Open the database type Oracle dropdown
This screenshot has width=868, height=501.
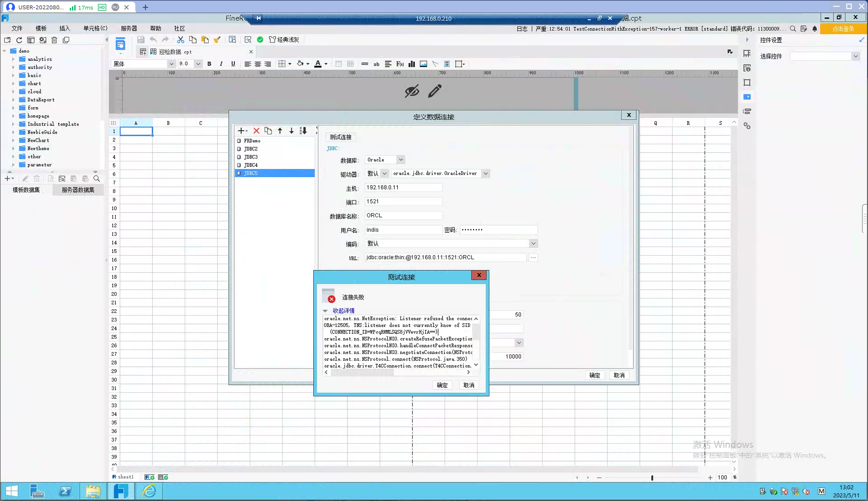401,160
